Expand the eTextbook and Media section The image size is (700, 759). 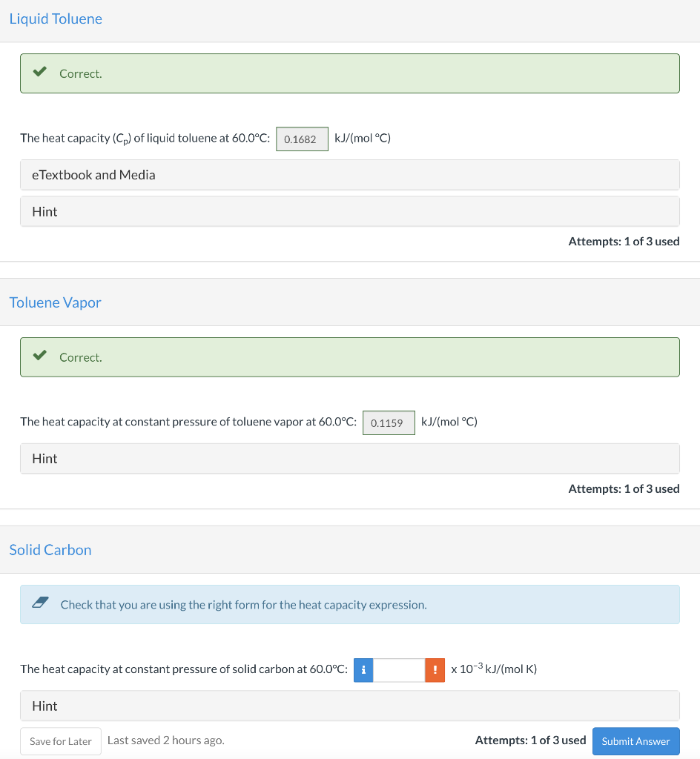click(x=349, y=175)
